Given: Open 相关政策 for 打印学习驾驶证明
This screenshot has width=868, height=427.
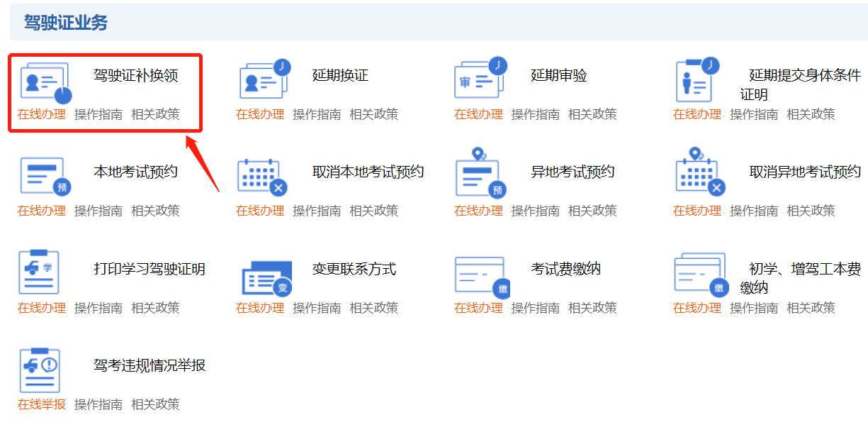Looking at the screenshot, I should [155, 308].
